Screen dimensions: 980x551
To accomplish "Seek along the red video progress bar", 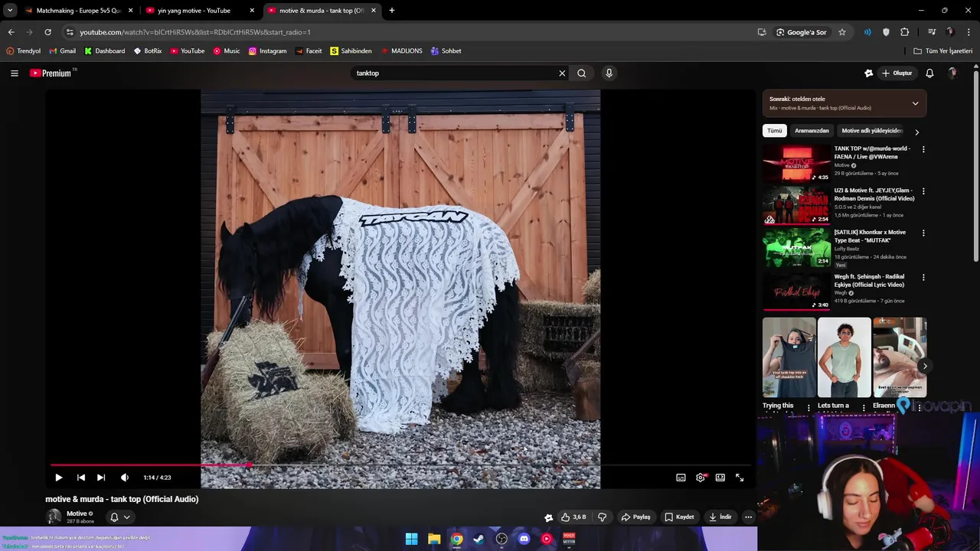I will [402, 465].
